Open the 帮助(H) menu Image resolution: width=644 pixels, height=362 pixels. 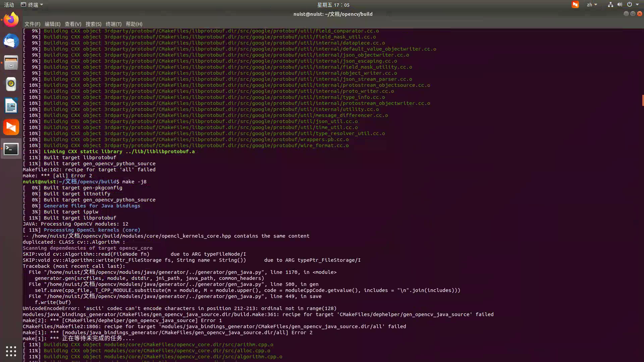point(134,24)
